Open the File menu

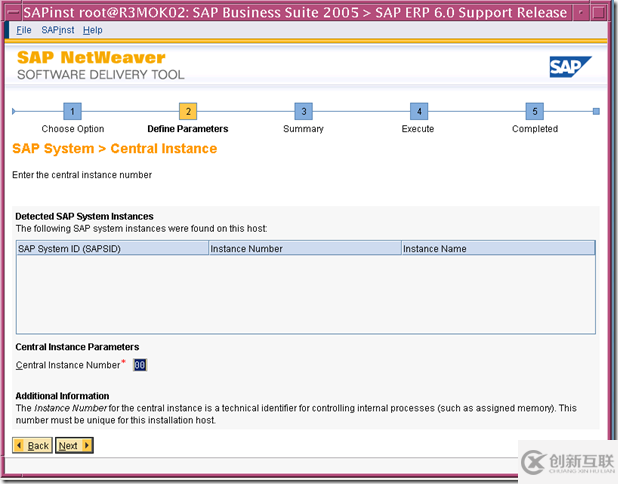coord(24,30)
